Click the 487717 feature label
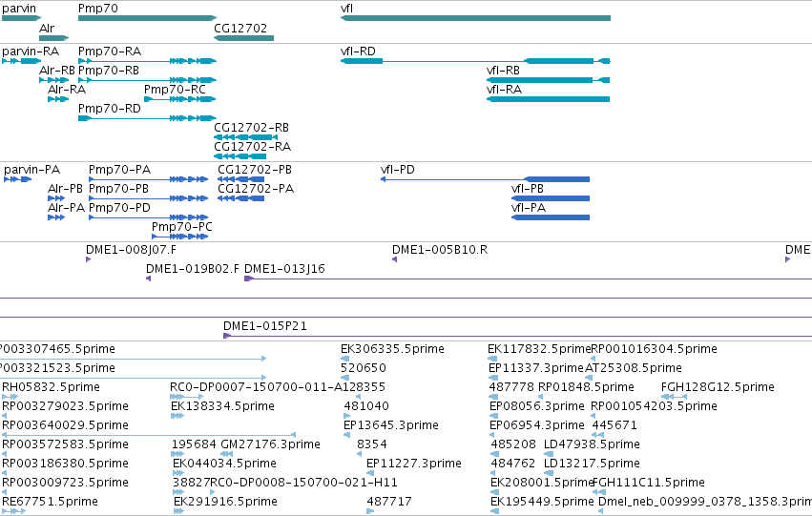The image size is (812, 516). [389, 503]
